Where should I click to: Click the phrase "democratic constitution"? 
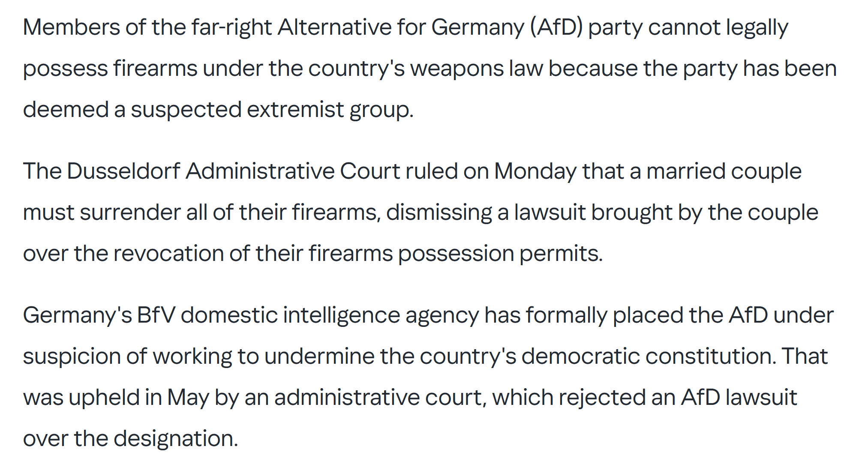click(x=649, y=356)
